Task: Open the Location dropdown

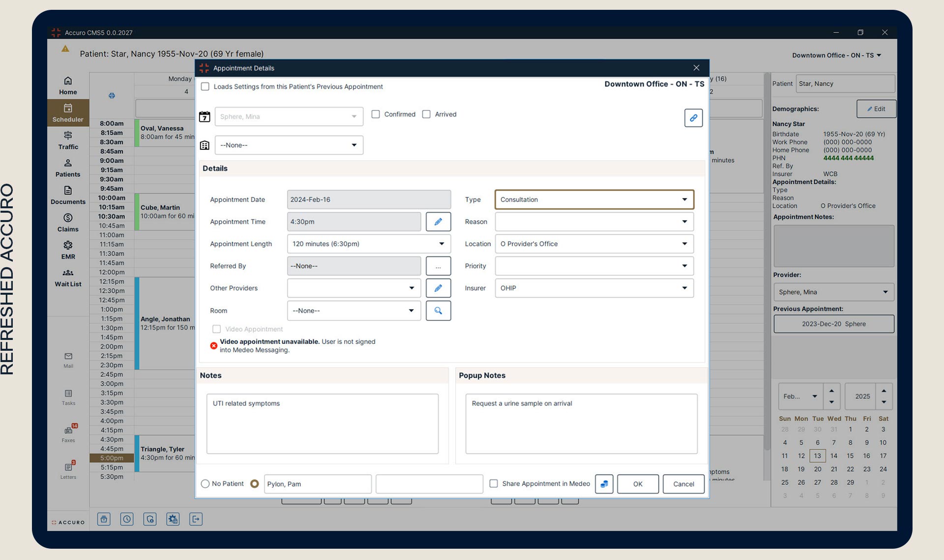Action: (594, 244)
